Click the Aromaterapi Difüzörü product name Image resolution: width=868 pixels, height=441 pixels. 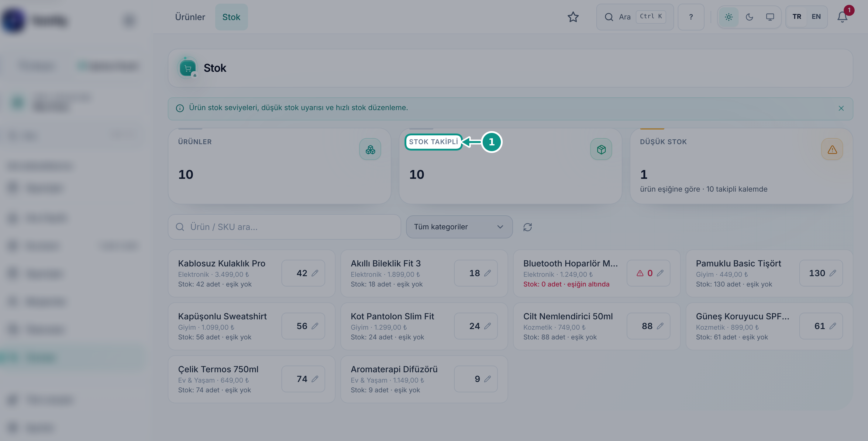click(394, 369)
